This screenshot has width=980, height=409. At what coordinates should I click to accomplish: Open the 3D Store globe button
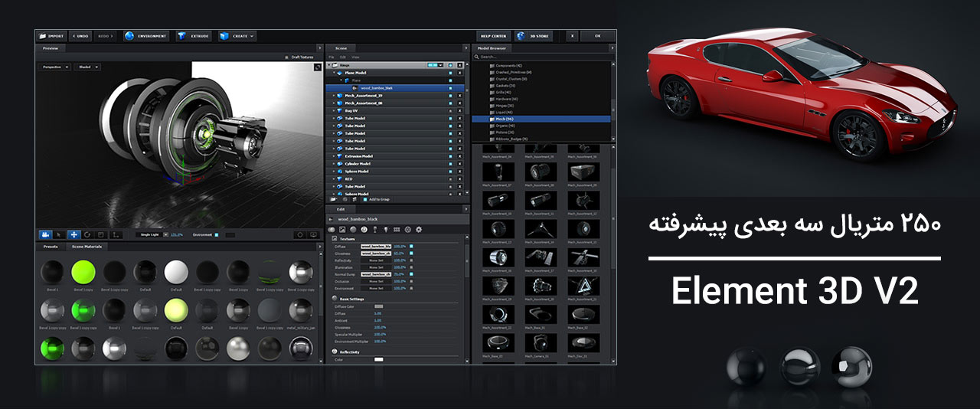[534, 36]
